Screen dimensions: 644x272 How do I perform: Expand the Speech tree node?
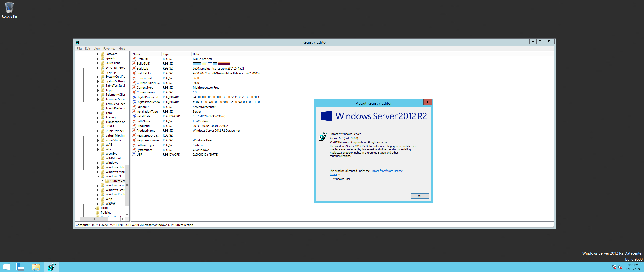click(x=98, y=59)
